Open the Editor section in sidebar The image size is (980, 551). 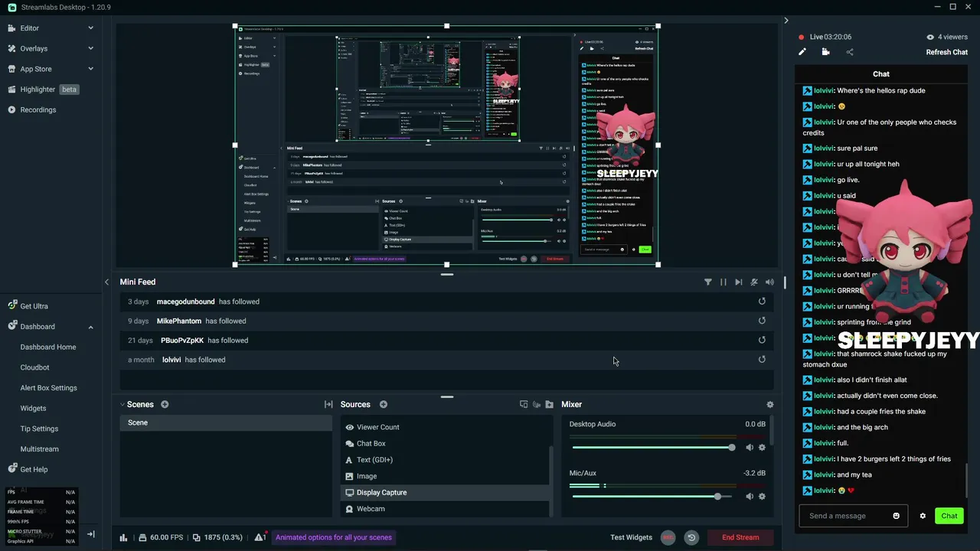coord(29,28)
